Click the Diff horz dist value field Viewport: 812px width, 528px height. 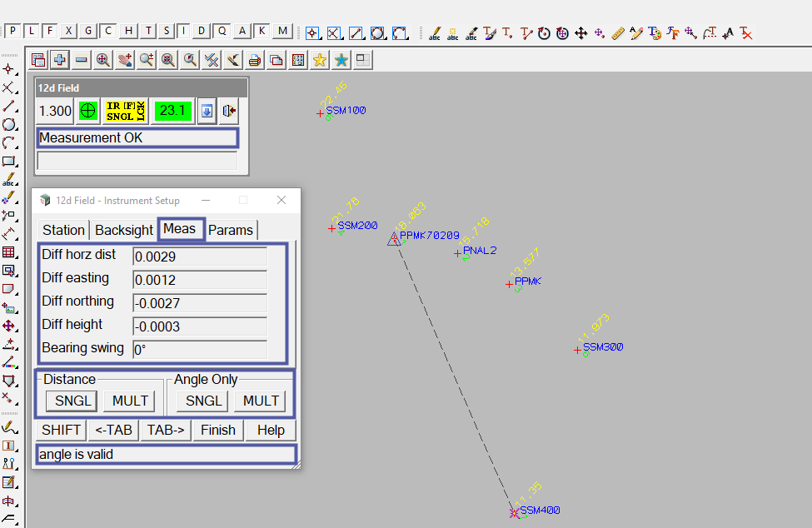coord(200,257)
